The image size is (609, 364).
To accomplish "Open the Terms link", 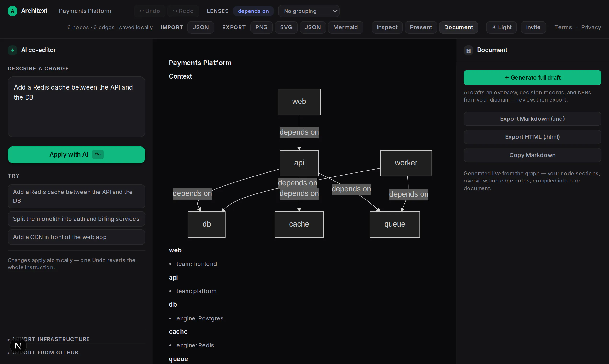I will tap(563, 27).
